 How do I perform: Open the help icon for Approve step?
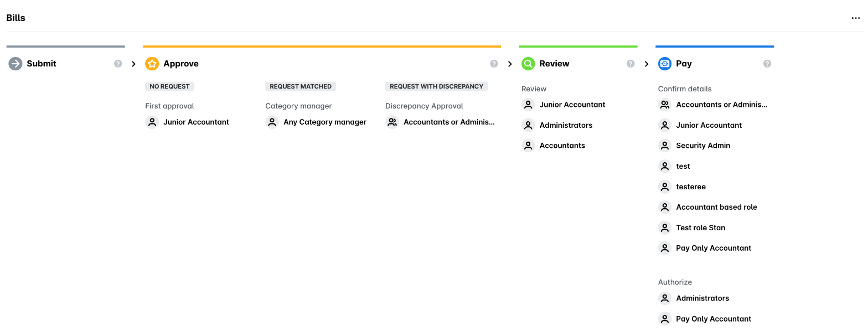click(x=494, y=64)
